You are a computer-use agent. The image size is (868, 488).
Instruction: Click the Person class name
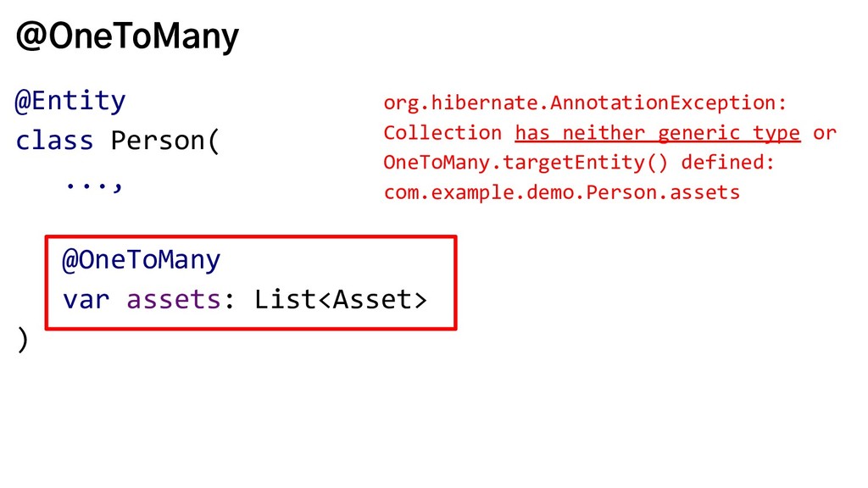pyautogui.click(x=158, y=141)
